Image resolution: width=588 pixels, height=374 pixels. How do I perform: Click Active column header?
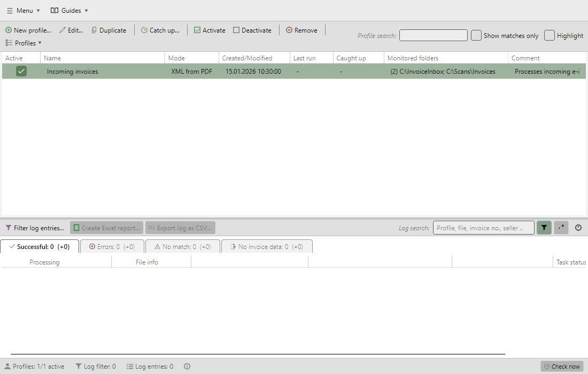[x=21, y=58]
